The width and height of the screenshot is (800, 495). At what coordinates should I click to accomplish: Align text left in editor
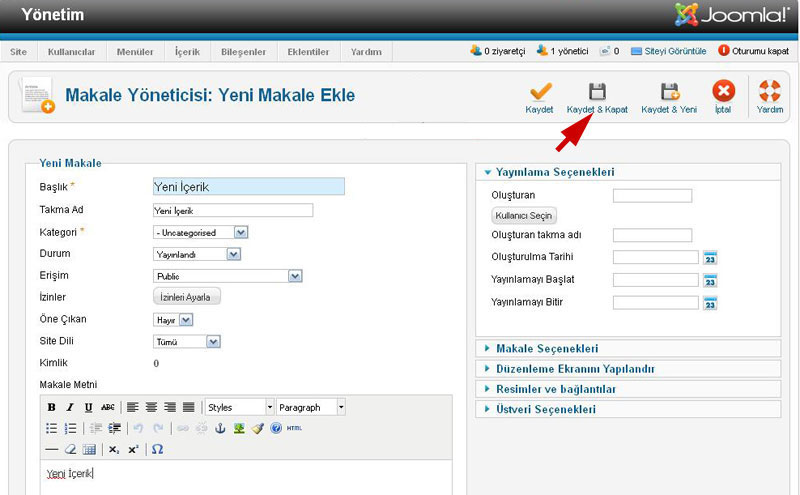click(x=133, y=407)
